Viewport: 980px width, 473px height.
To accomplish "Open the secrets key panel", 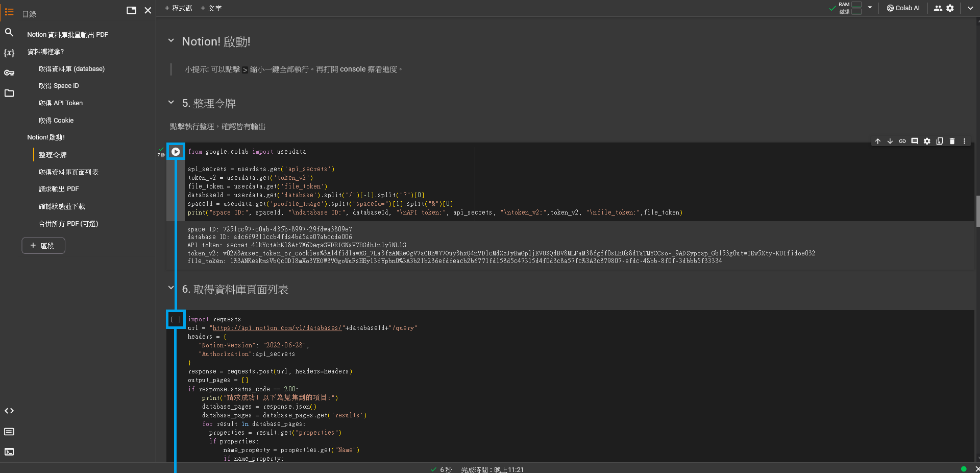I will tap(9, 73).
